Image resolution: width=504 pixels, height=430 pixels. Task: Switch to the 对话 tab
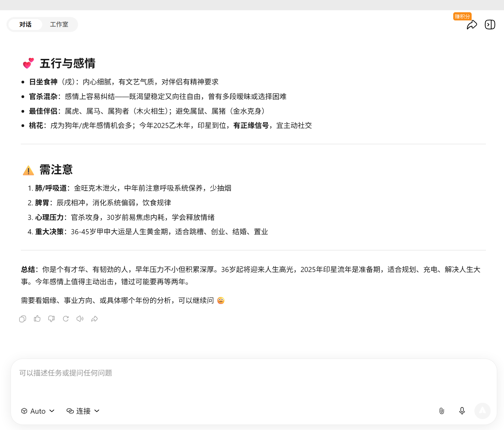click(x=25, y=25)
